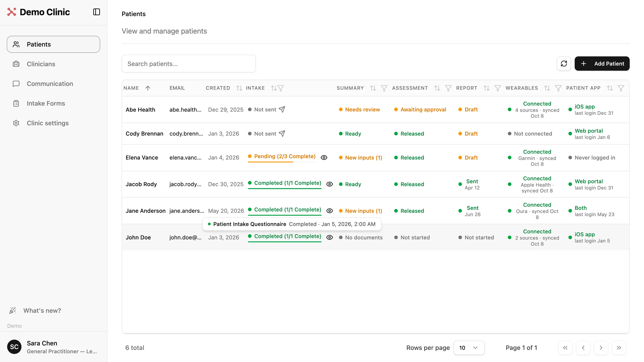Click Needs review summary status
The width and height of the screenshot is (644, 362).
(x=359, y=110)
